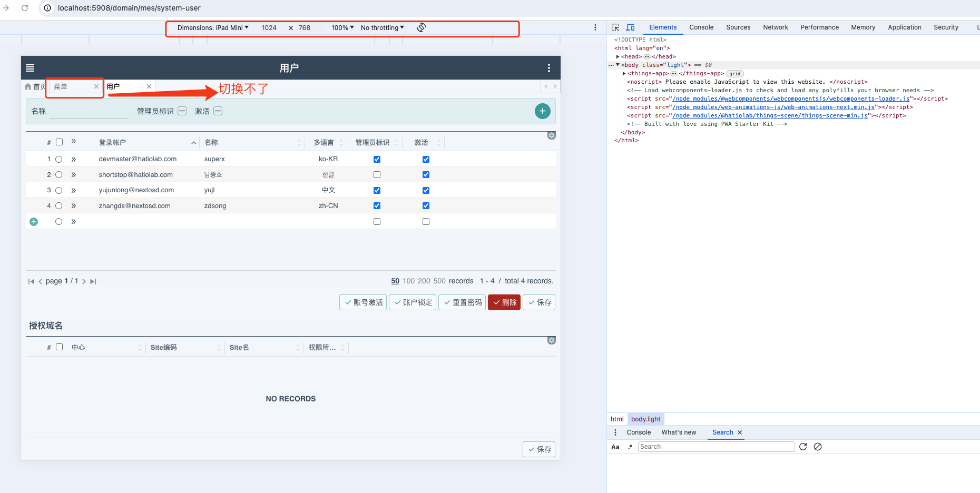Focus the 名称 filter input
This screenshot has height=493, width=980.
coord(89,111)
